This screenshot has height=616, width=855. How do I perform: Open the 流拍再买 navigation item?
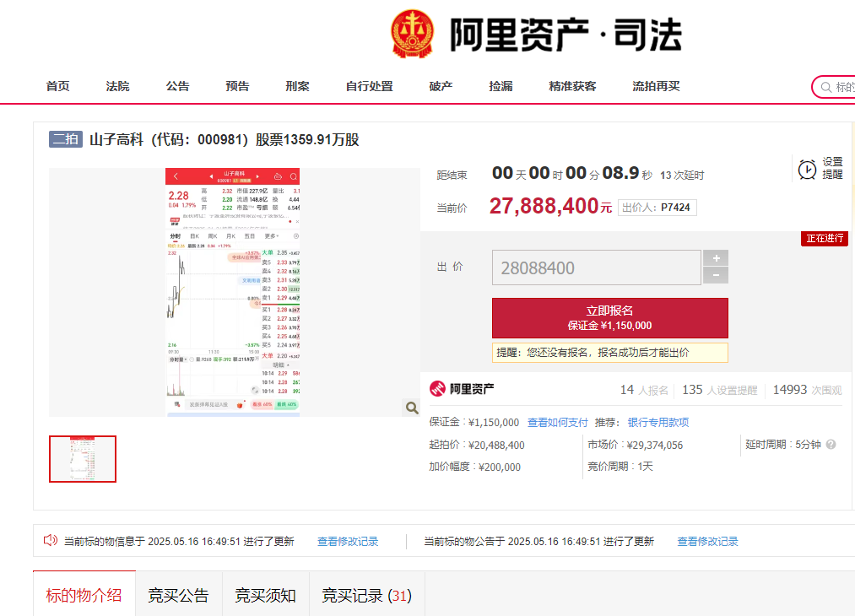coord(656,86)
